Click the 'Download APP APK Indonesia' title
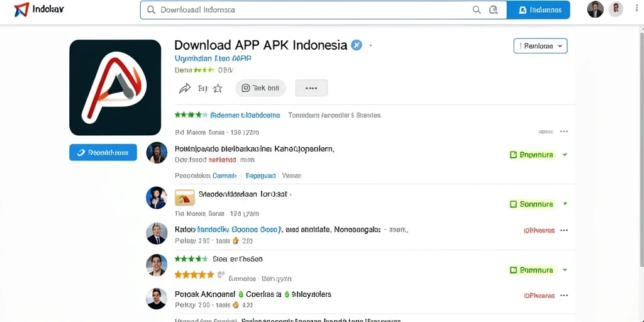The height and width of the screenshot is (322, 644). pos(261,45)
